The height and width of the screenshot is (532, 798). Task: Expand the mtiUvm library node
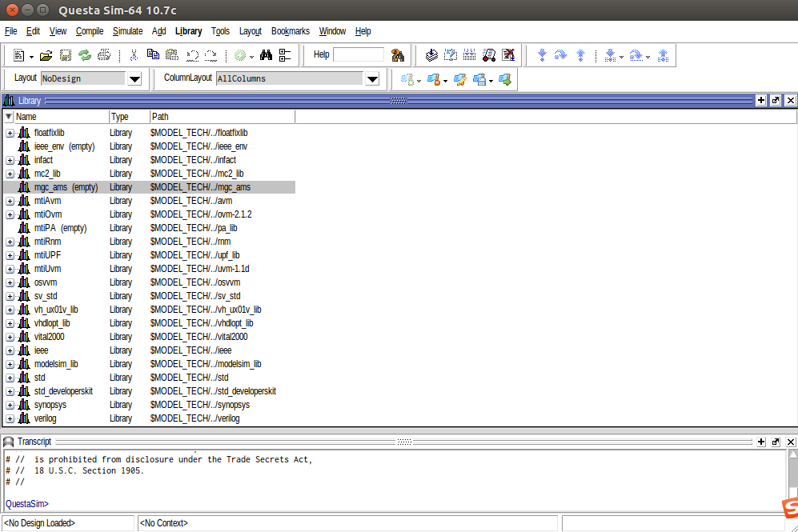[10, 269]
